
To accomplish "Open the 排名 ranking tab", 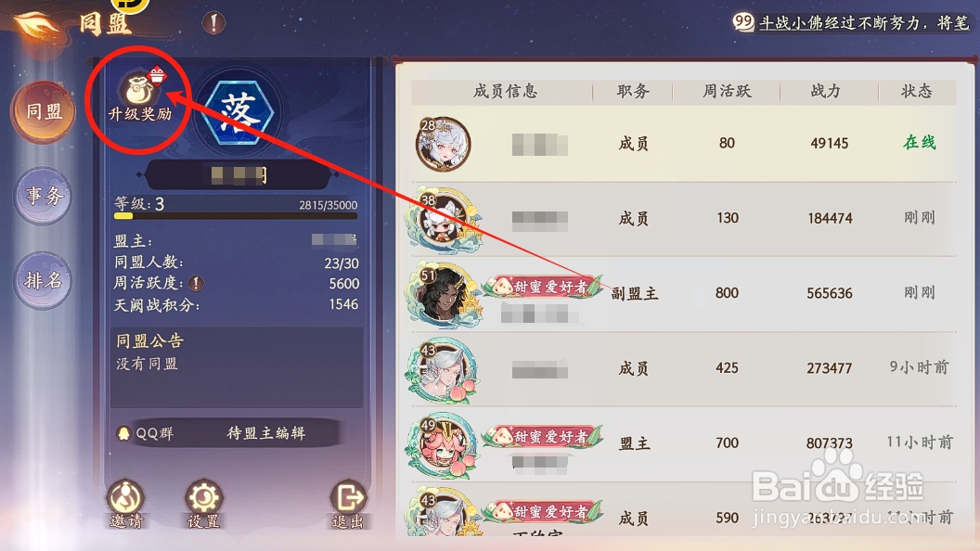I will [x=43, y=280].
